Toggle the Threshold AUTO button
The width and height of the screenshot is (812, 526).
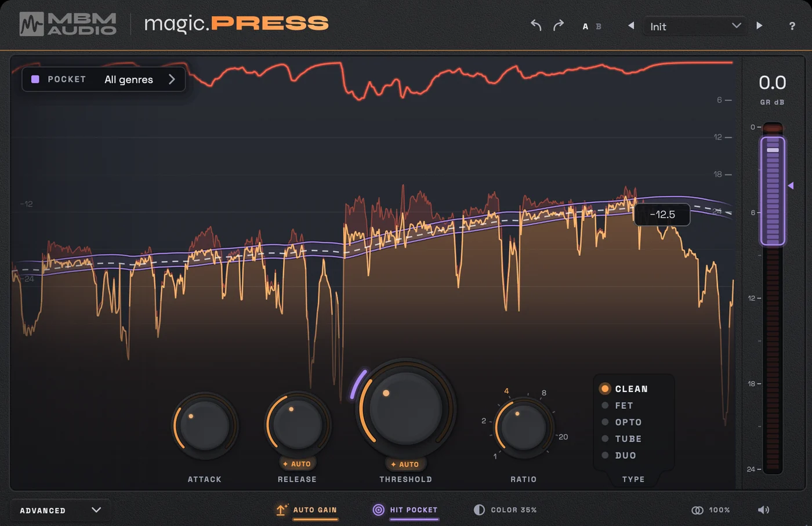405,464
